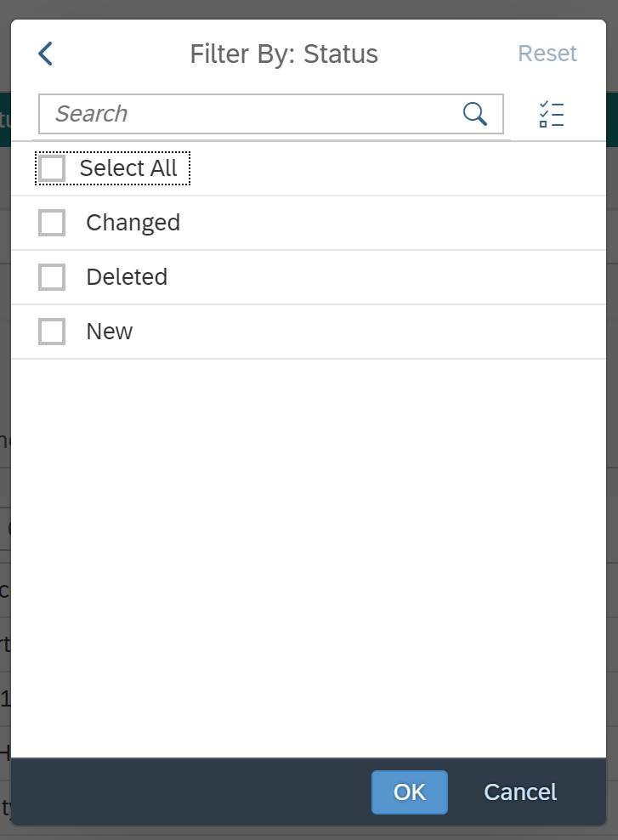The image size is (618, 840).
Task: Click the dark footer bar left of OK
Action: [190, 792]
